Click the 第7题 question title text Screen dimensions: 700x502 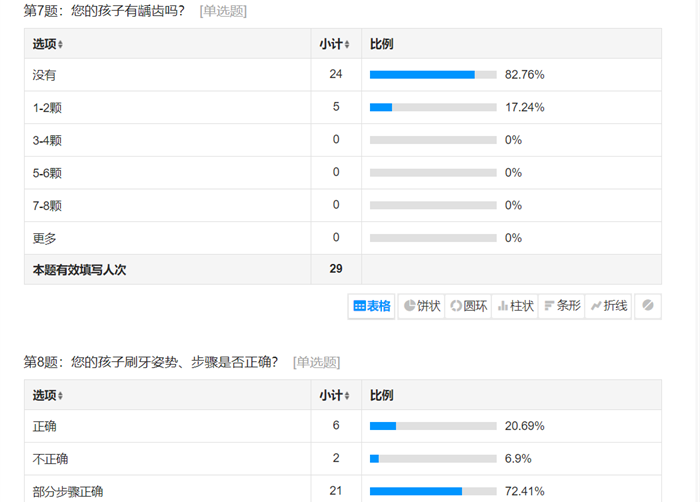[104, 11]
